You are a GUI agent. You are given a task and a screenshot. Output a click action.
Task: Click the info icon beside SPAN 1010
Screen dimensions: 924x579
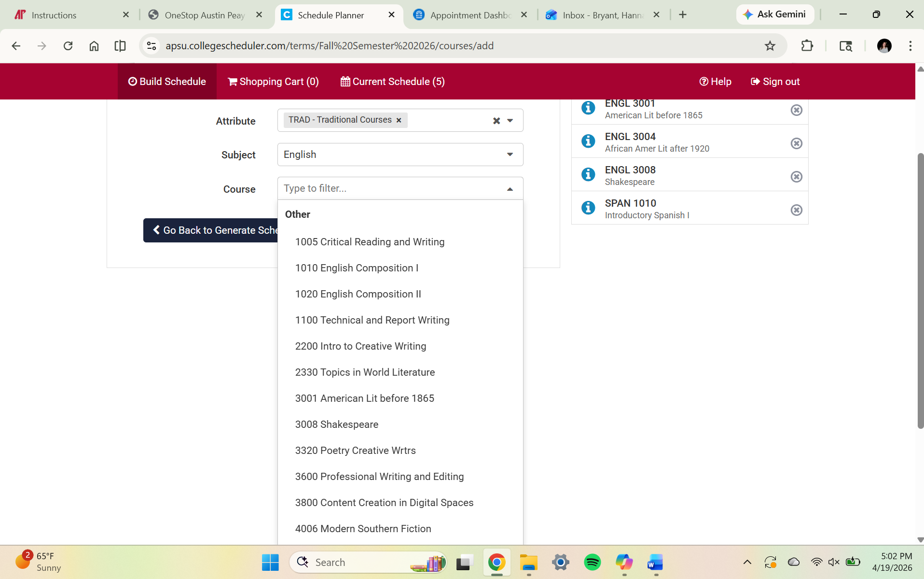[588, 208]
